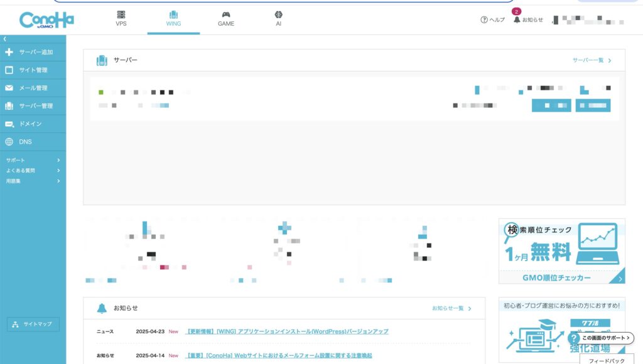The height and width of the screenshot is (364, 643).
Task: Expand 用語集 submenu
Action: pyautogui.click(x=33, y=181)
